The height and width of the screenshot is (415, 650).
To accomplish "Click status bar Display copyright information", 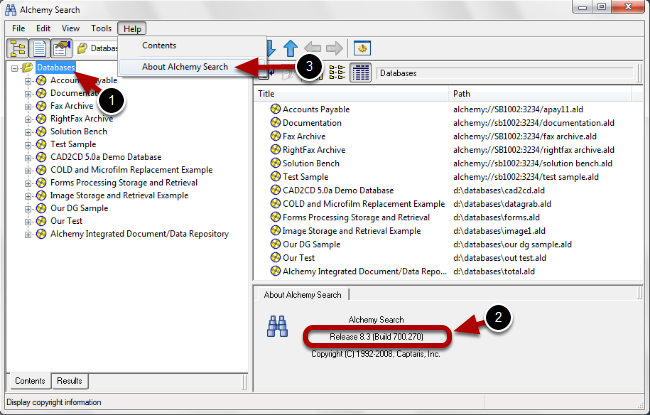I will coord(54,402).
